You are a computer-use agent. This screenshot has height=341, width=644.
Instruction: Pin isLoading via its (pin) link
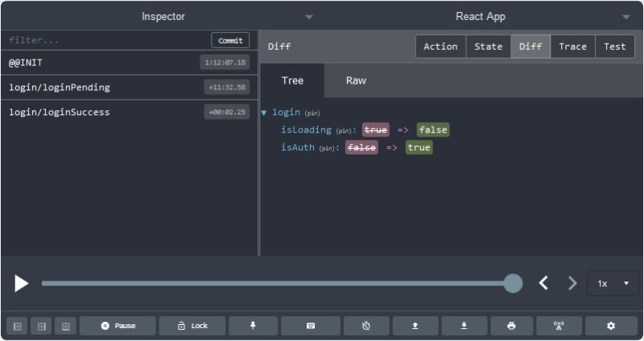coord(344,131)
